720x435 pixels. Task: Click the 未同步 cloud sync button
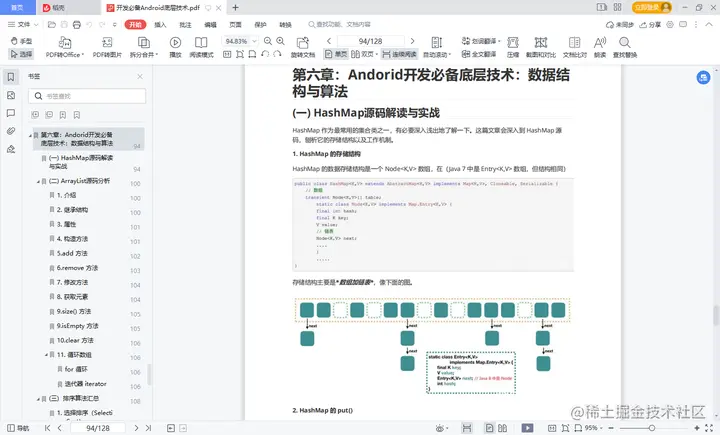[x=620, y=25]
